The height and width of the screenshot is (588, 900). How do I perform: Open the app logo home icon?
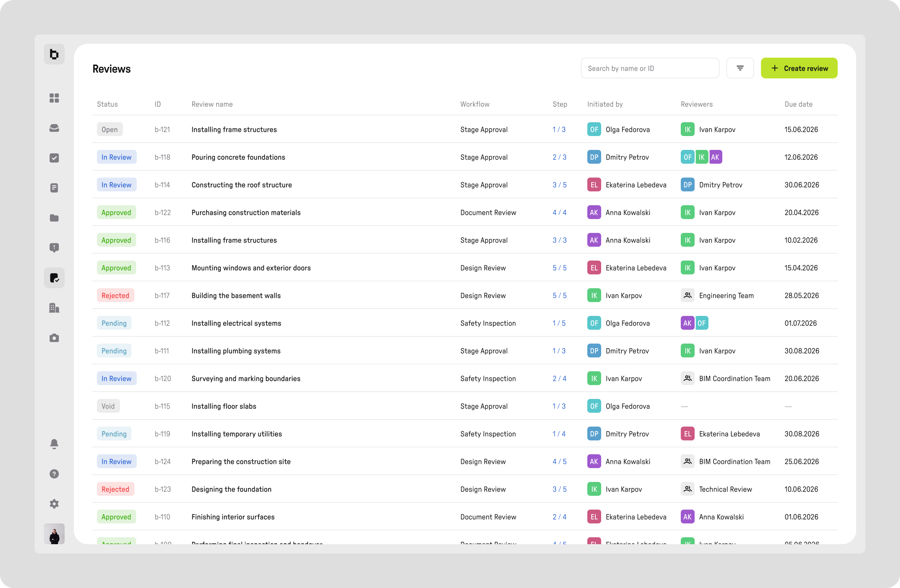[x=54, y=54]
